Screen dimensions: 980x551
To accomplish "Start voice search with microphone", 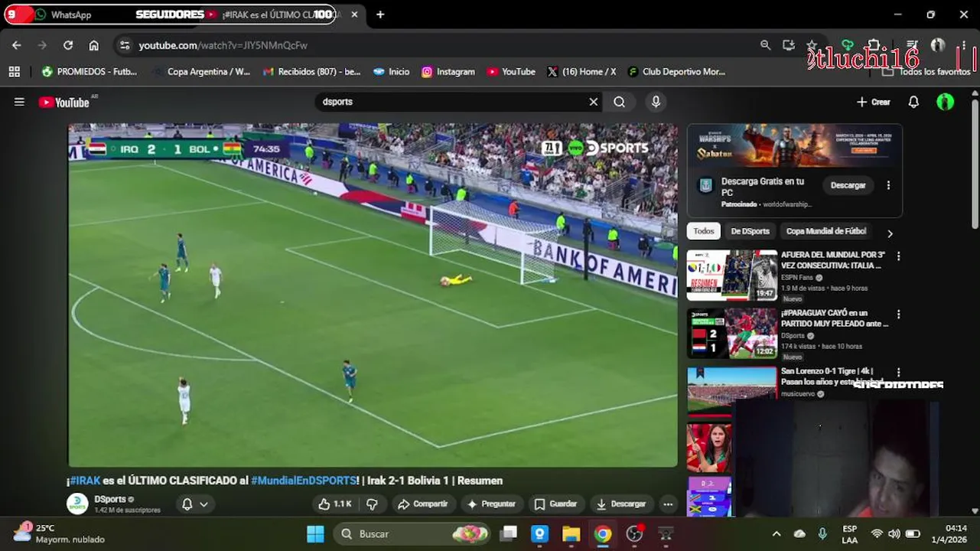I will (656, 102).
